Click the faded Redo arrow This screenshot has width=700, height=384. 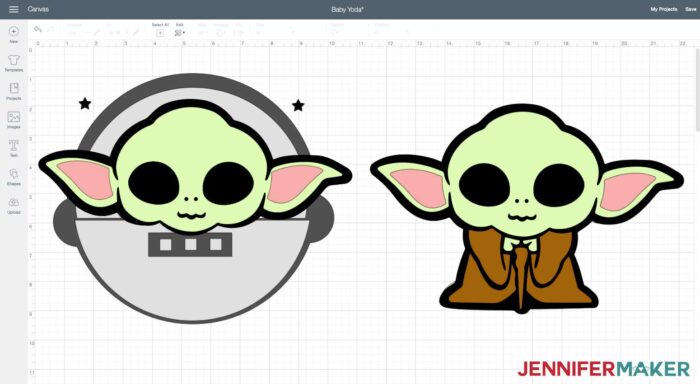click(51, 29)
